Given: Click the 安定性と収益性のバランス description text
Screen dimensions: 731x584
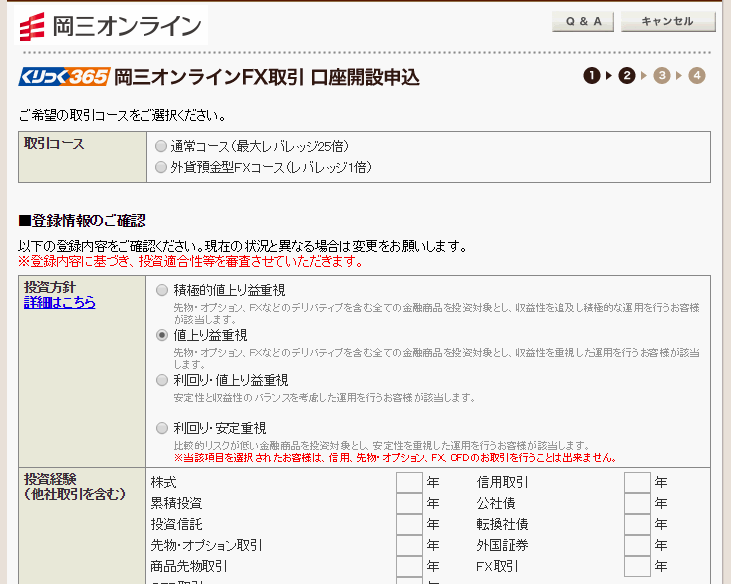Looking at the screenshot, I should (324, 398).
